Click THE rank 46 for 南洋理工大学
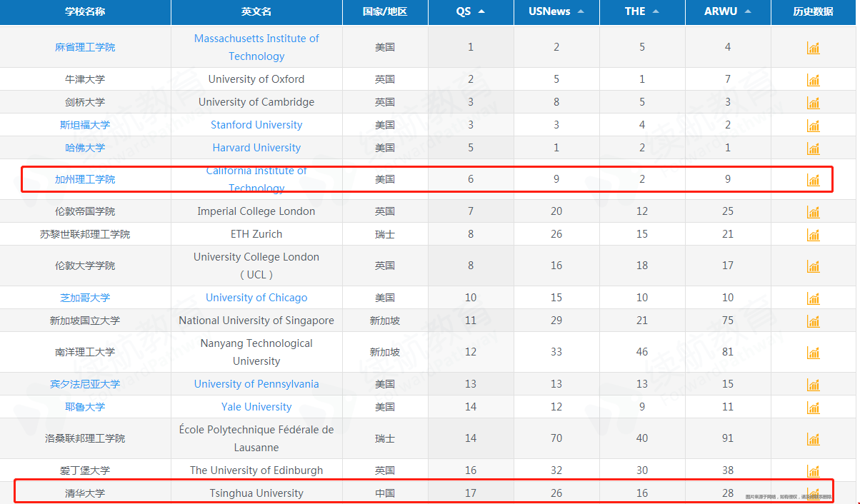 pos(642,352)
